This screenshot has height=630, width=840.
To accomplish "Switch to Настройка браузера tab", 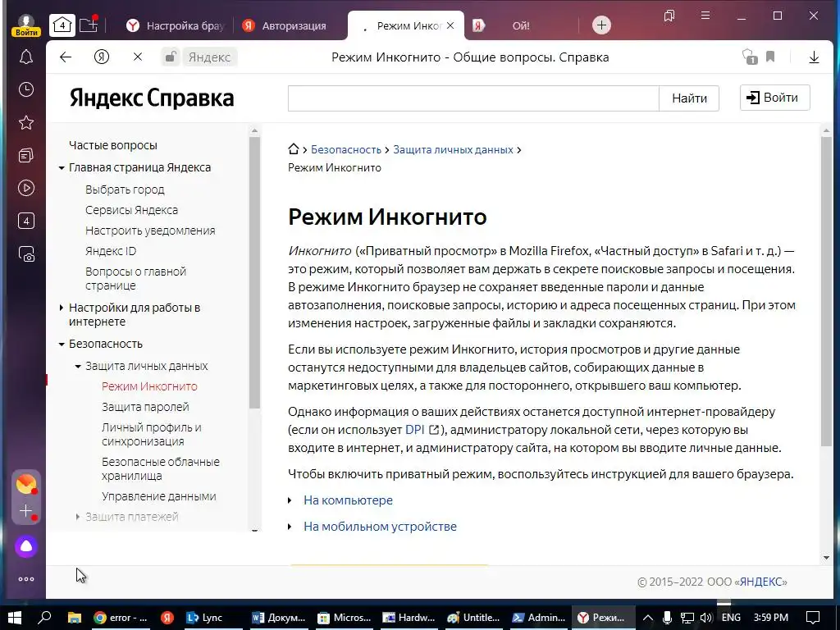I will [176, 25].
